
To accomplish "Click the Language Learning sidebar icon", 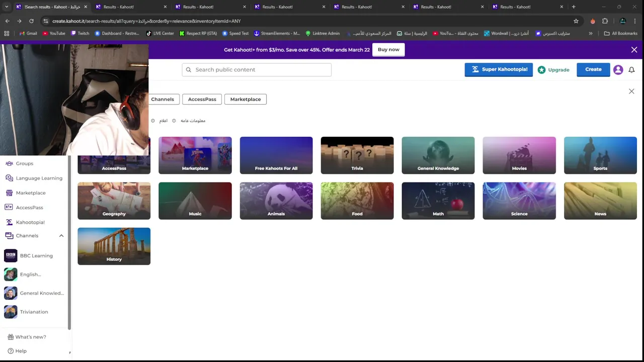I will [x=9, y=178].
